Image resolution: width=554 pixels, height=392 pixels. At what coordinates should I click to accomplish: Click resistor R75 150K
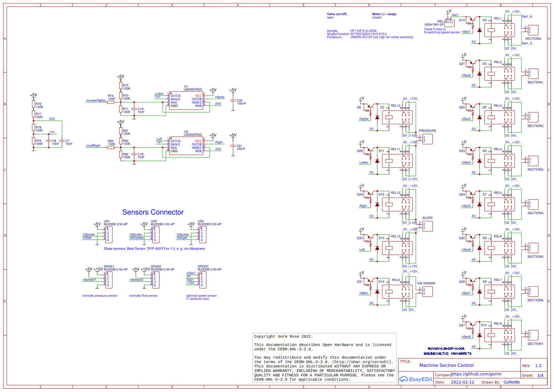click(121, 86)
